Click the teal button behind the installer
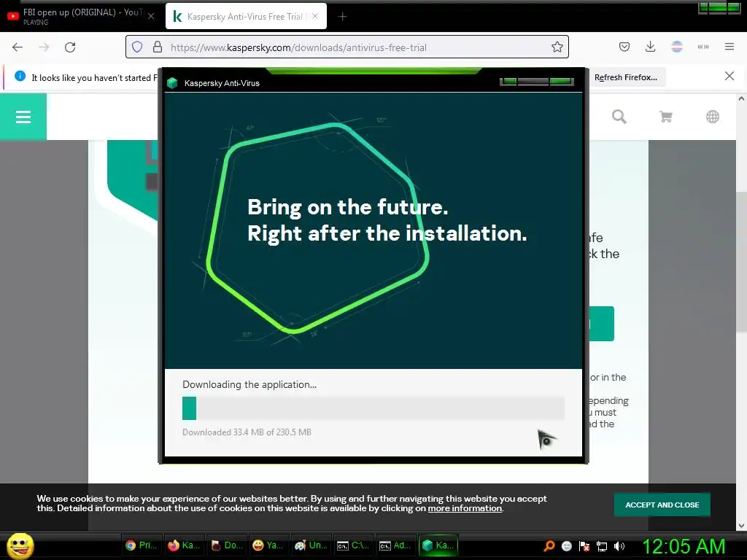Image resolution: width=747 pixels, height=560 pixels. (601, 324)
